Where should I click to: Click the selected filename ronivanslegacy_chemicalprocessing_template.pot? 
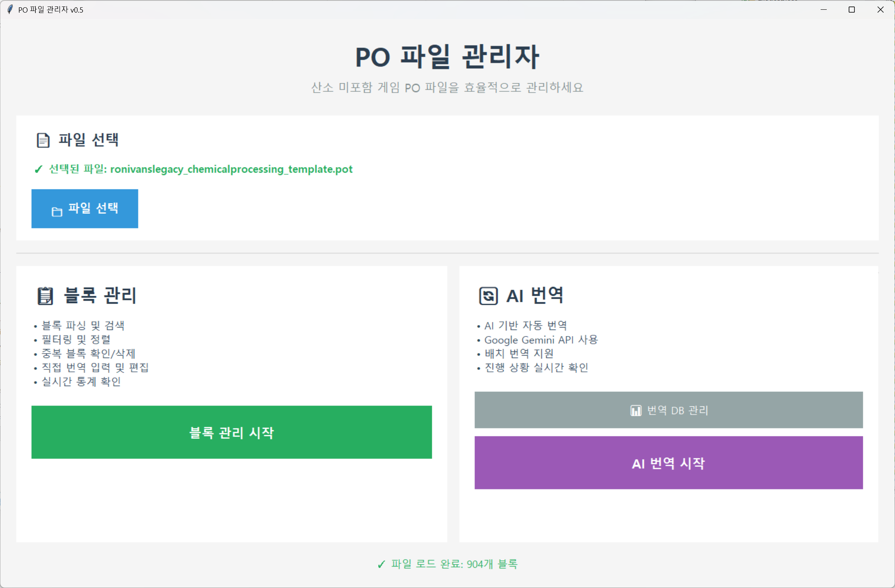point(231,169)
